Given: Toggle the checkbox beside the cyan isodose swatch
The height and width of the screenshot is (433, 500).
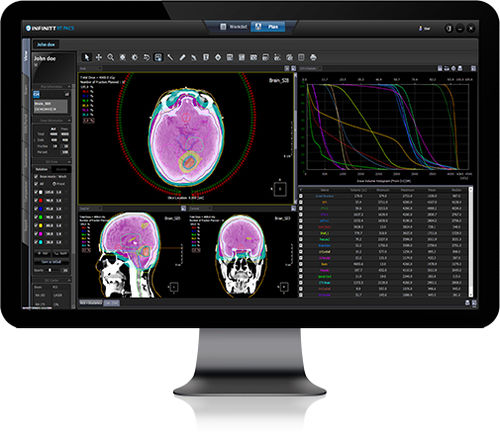Looking at the screenshot, I should click(x=36, y=242).
